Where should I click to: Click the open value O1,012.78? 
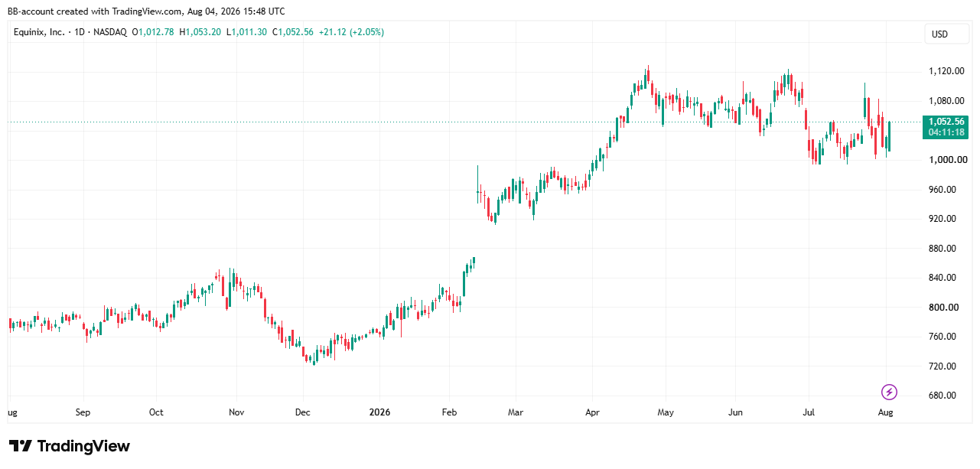point(154,32)
